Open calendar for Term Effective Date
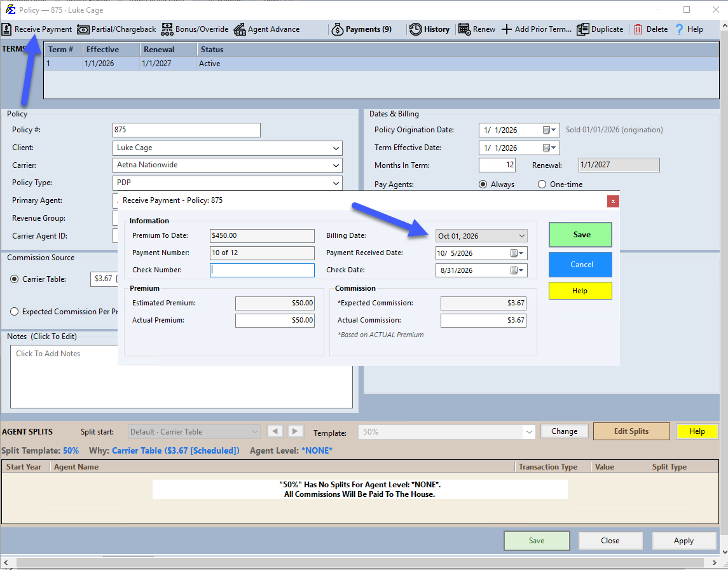 coord(549,148)
